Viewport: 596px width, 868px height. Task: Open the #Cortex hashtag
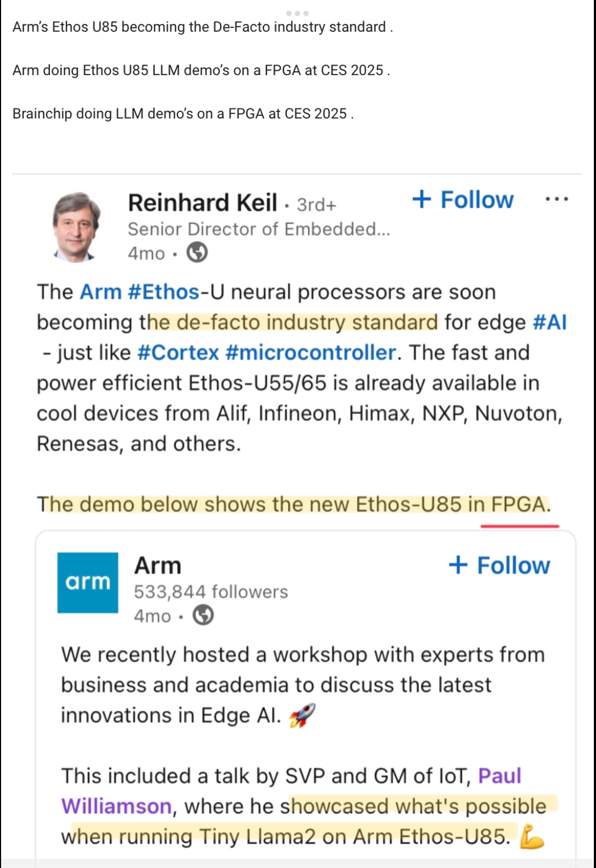[x=178, y=353]
